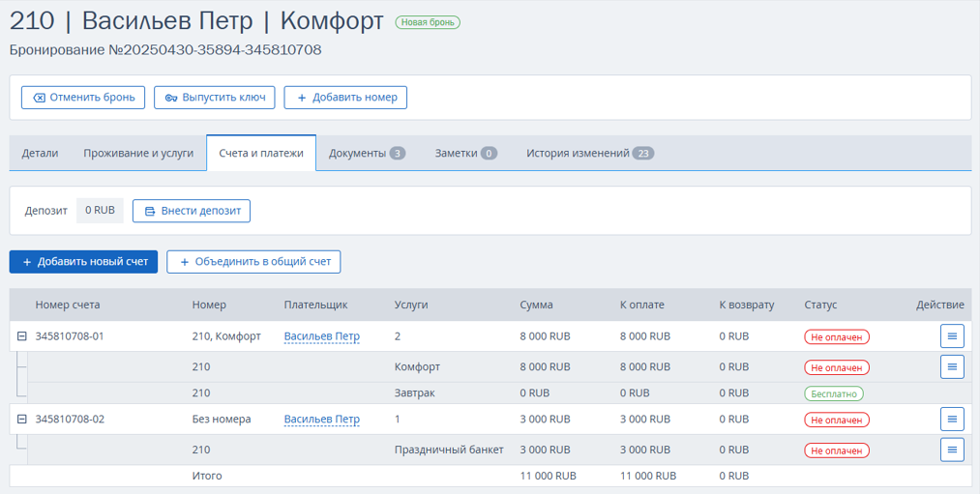Viewport: 980px width, 494px height.
Task: Open payer link Васильев Петр in second invoice
Action: (322, 419)
